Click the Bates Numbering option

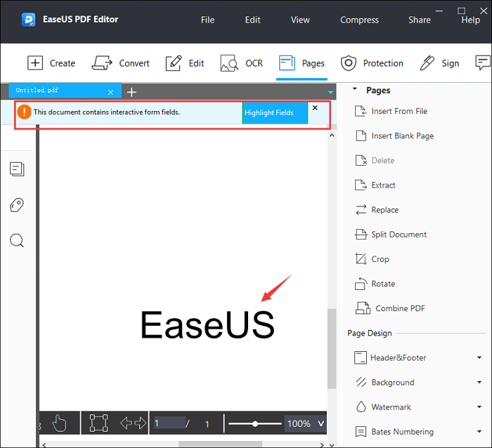point(394,432)
